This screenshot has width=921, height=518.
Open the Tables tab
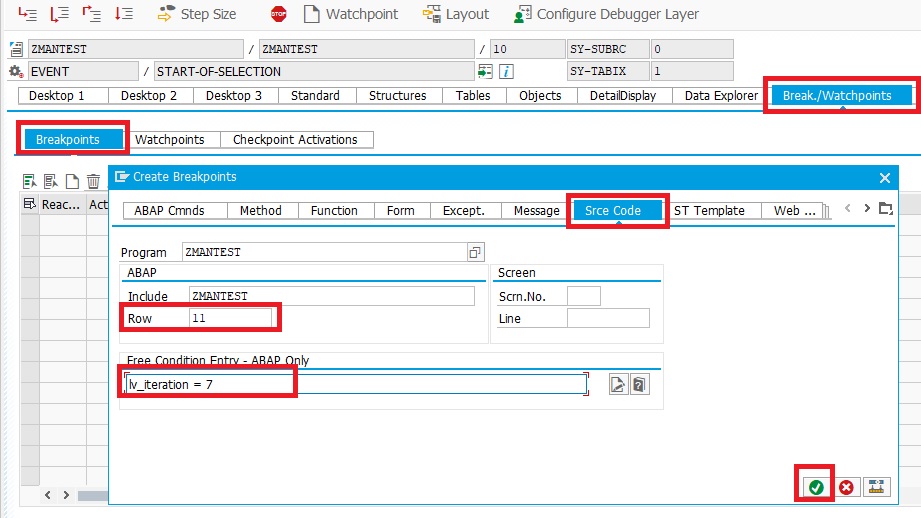[473, 96]
